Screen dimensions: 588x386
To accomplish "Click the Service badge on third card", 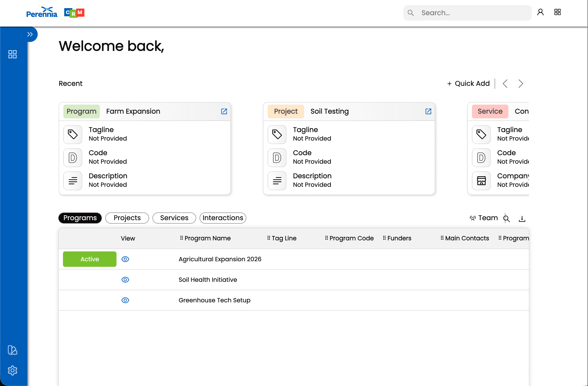I will [x=490, y=111].
